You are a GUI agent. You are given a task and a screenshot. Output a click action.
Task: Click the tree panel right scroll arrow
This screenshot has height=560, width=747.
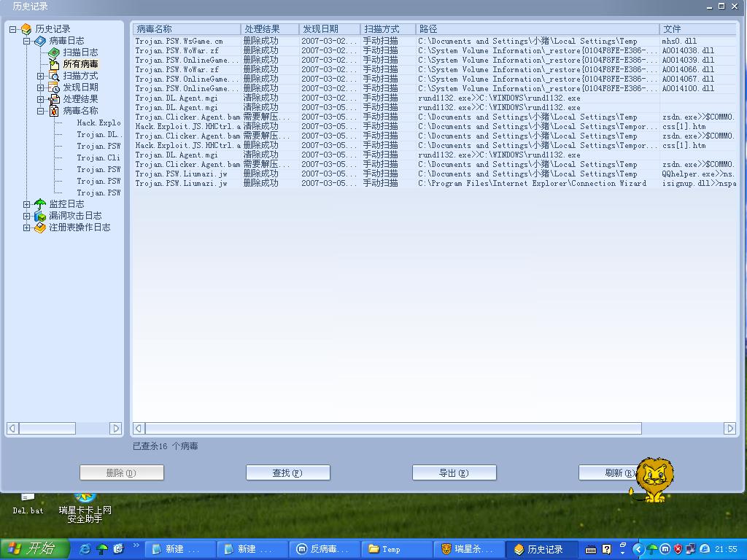pos(115,429)
